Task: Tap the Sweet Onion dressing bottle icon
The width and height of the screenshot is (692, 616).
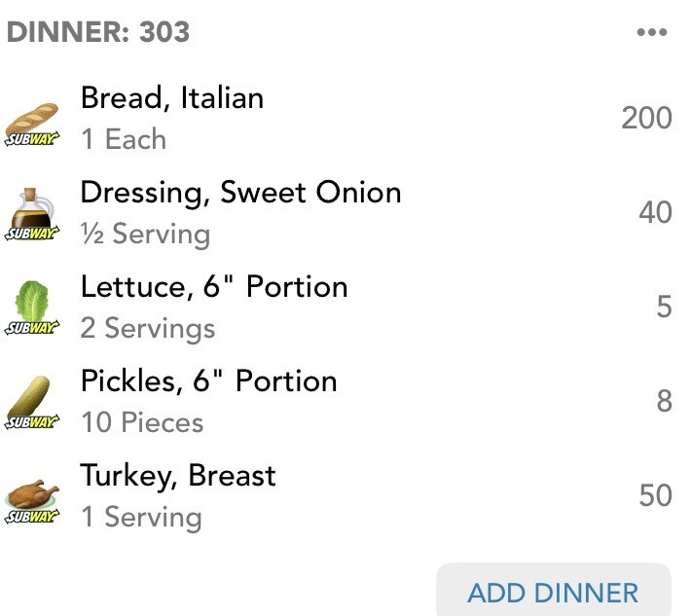Action: (x=32, y=214)
